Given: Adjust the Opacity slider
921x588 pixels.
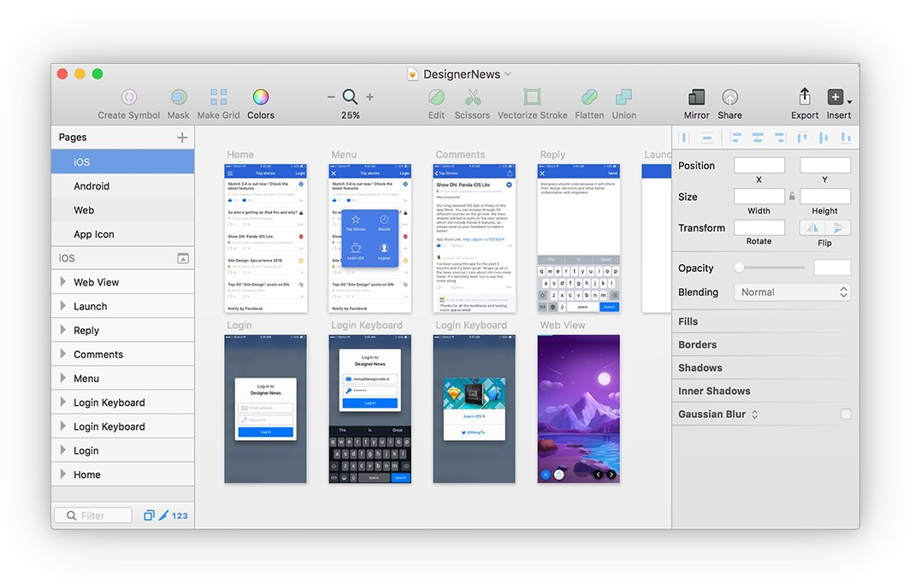Looking at the screenshot, I should point(769,268).
